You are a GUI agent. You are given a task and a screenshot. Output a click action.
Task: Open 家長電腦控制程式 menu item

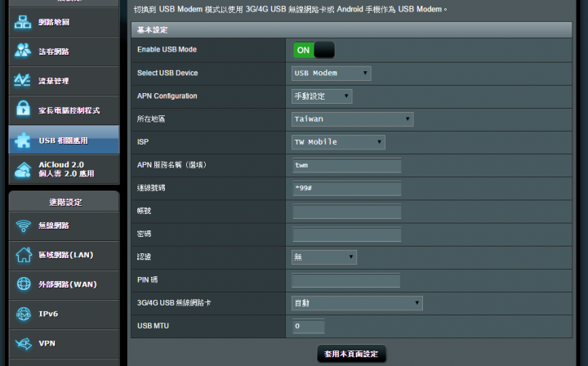[x=65, y=110]
